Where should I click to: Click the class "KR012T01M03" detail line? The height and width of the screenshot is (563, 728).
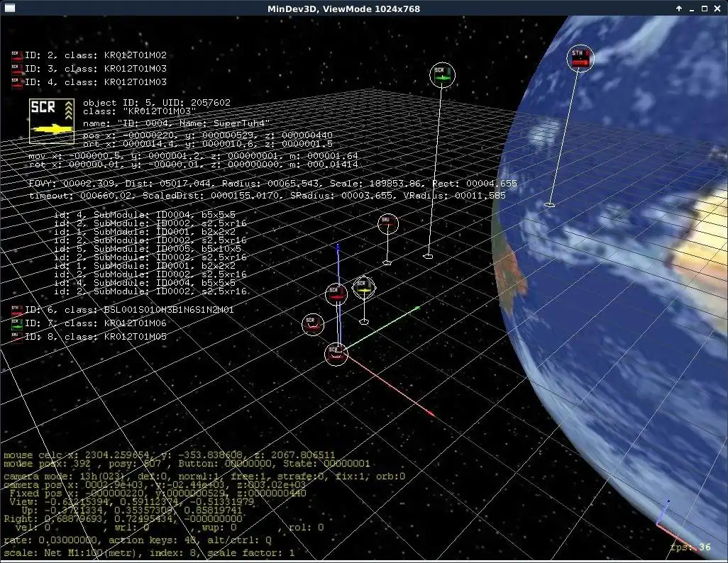point(139,111)
